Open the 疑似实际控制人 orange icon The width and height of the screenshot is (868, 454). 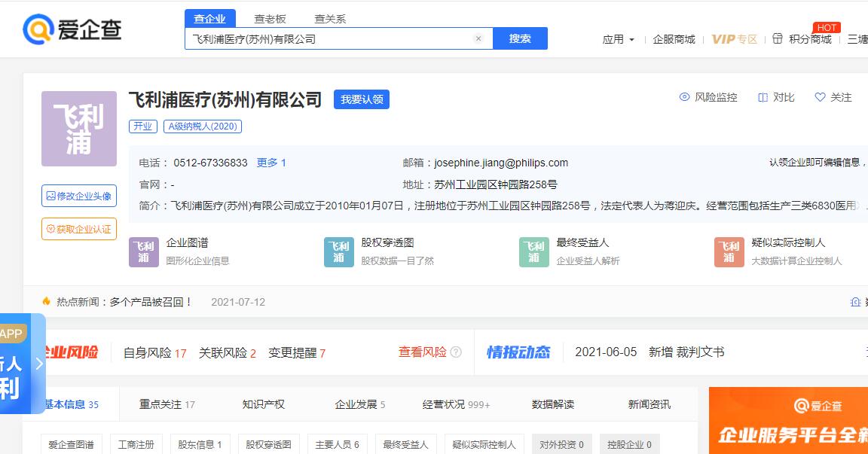(x=729, y=252)
